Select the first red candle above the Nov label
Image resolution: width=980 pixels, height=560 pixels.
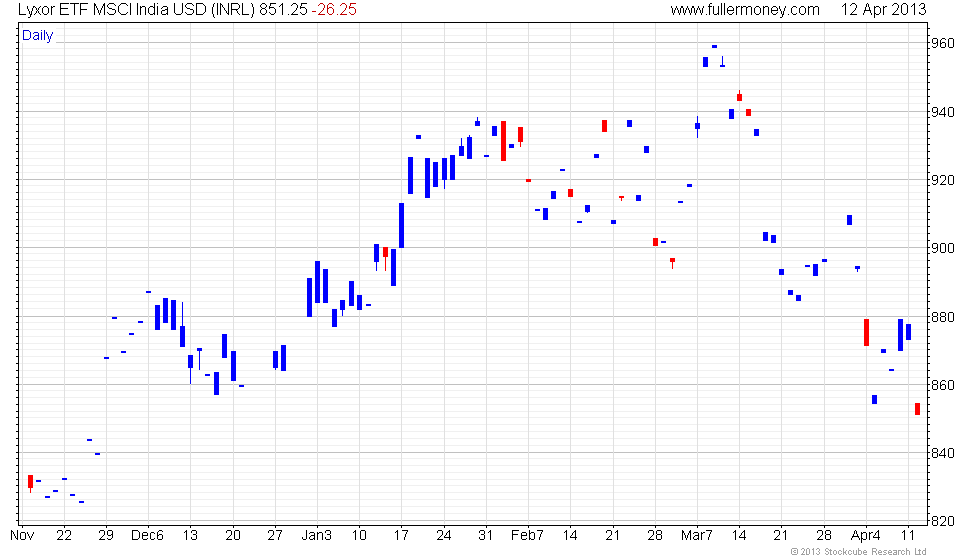tap(31, 482)
